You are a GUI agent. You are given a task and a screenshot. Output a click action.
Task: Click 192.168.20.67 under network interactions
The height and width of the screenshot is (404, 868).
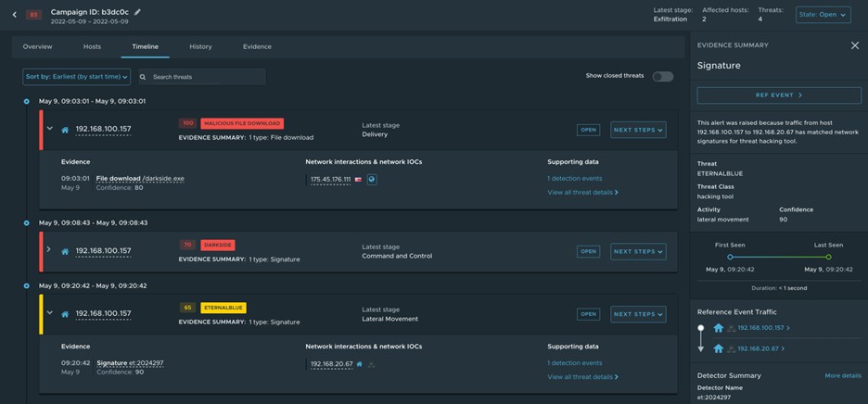332,364
